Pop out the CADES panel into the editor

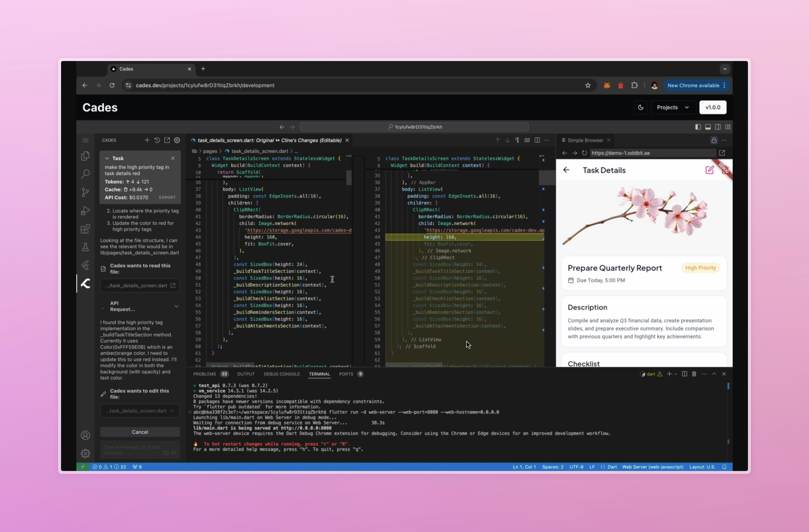pos(167,140)
